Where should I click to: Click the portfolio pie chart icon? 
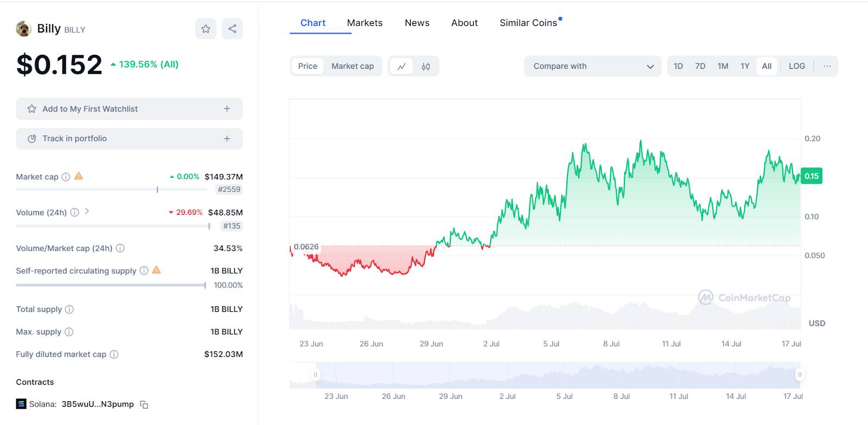click(x=32, y=139)
